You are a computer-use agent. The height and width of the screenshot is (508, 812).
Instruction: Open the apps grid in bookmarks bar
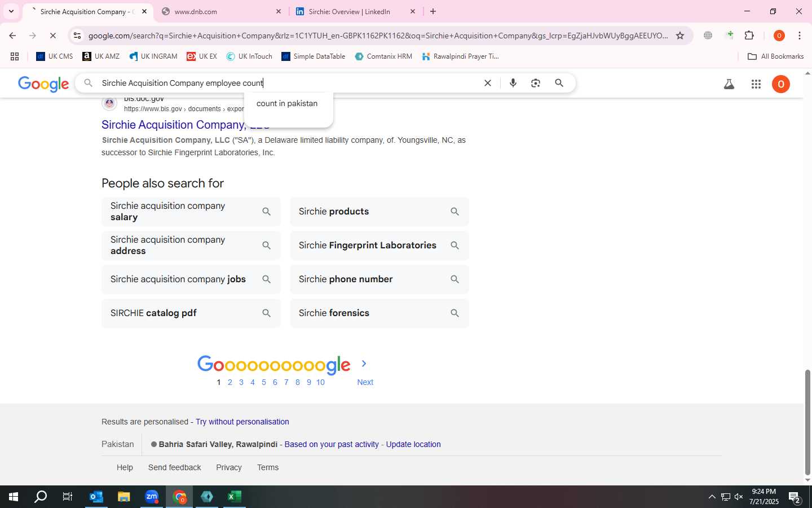[x=15, y=56]
